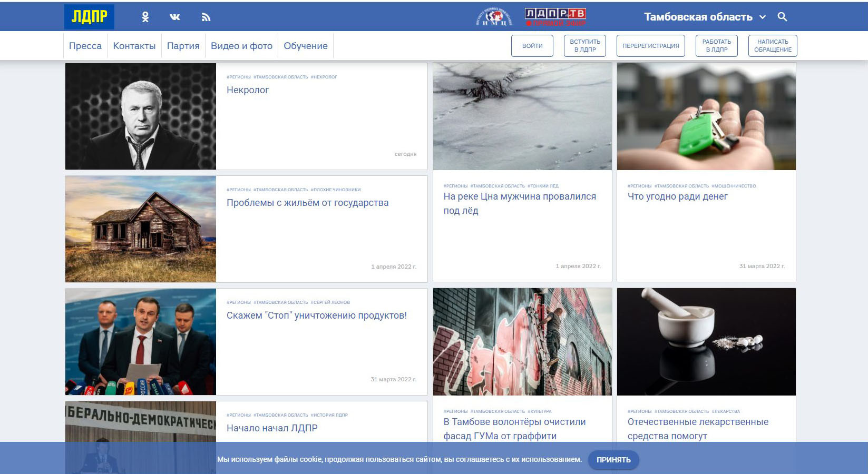Open the Пресса menu item
The image size is (868, 474).
pos(85,46)
